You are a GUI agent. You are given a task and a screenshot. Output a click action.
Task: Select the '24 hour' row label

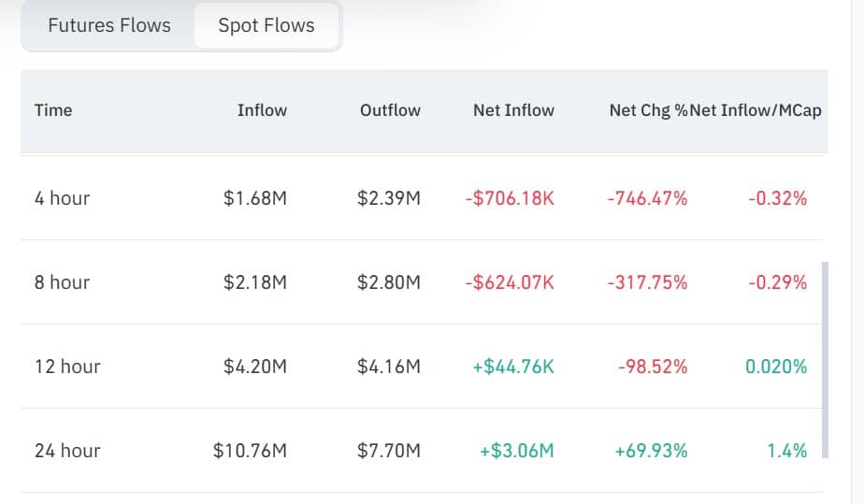[67, 451]
